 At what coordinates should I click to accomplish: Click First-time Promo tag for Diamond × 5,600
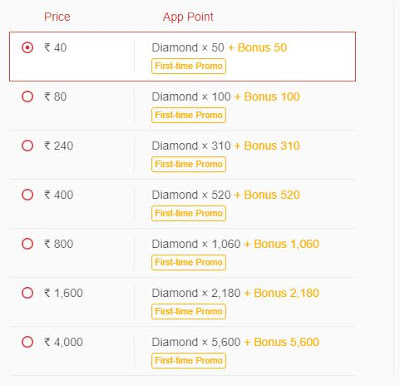pyautogui.click(x=189, y=360)
